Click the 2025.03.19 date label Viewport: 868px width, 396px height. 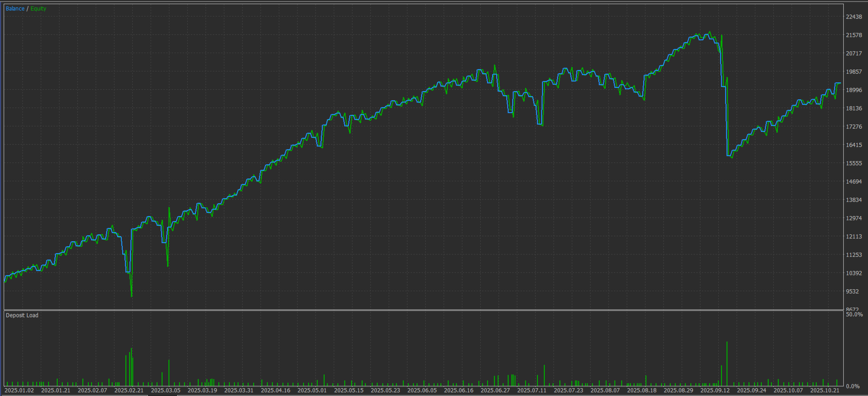[x=202, y=391]
